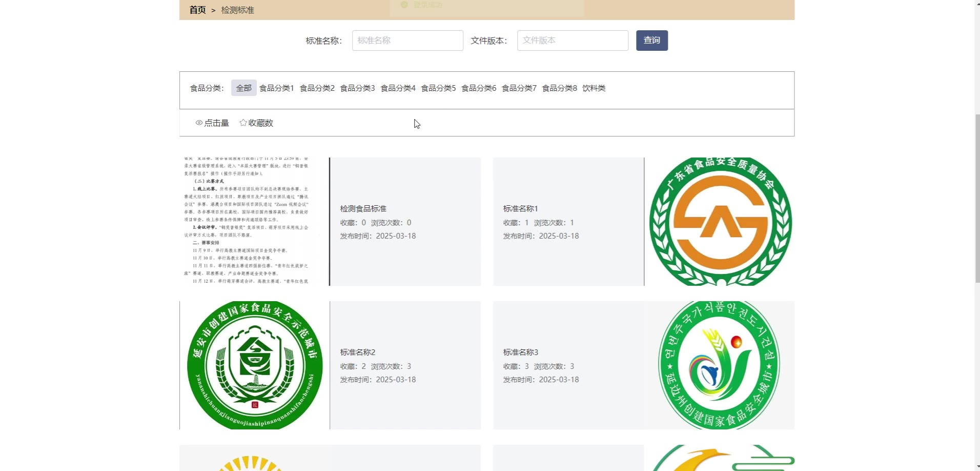Filter by 食品分类8
This screenshot has height=471, width=980.
point(560,88)
